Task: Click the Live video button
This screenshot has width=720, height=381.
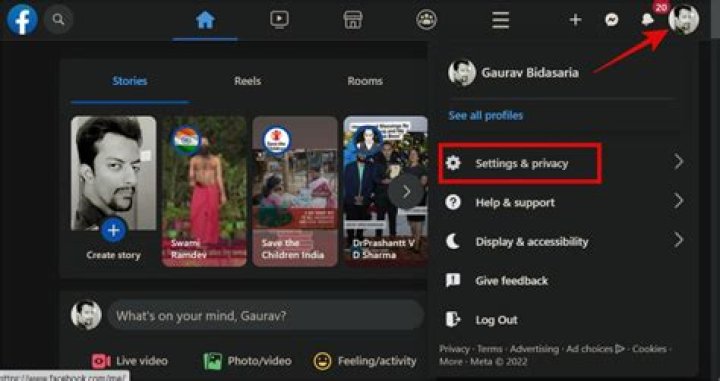Action: click(x=129, y=361)
